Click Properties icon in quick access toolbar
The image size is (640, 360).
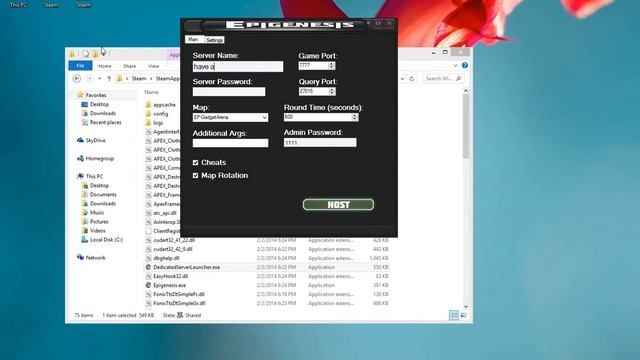point(86,53)
